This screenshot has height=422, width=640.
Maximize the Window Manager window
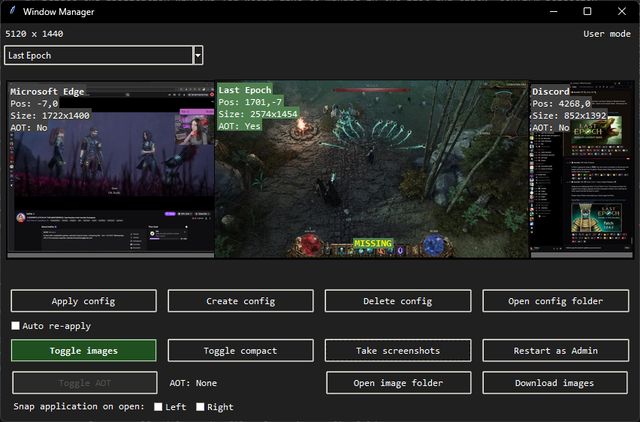tap(587, 11)
